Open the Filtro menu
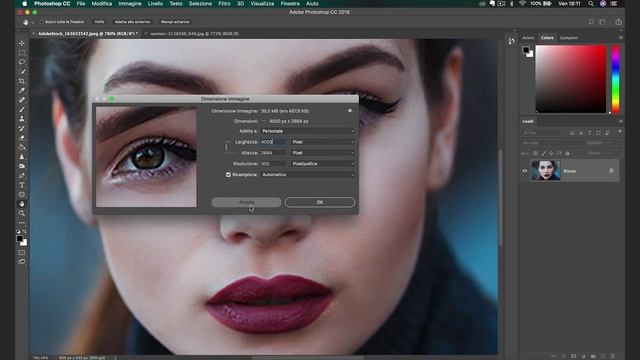The image size is (640, 360). (224, 4)
